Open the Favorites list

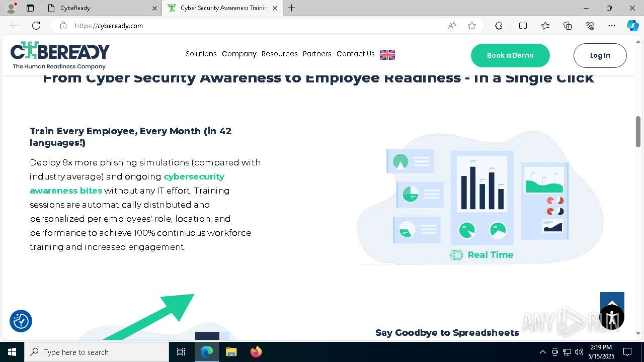[x=545, y=26]
